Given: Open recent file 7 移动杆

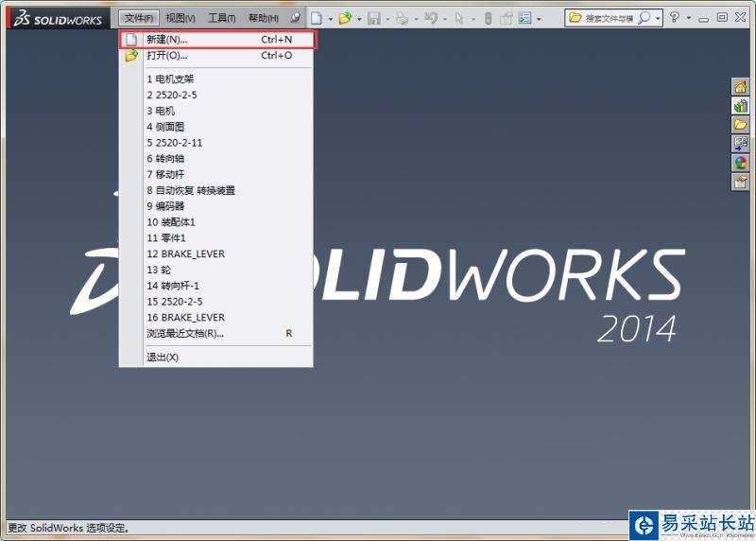Looking at the screenshot, I should tap(216, 174).
